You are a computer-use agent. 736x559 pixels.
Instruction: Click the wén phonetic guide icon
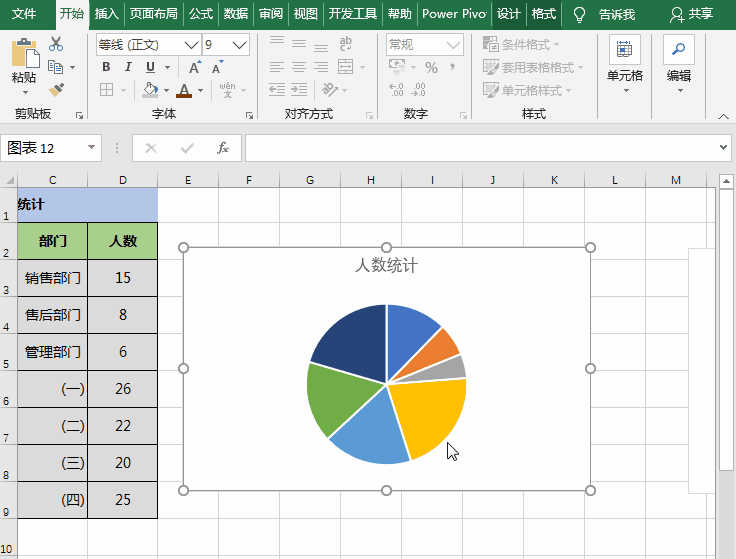[x=227, y=90]
